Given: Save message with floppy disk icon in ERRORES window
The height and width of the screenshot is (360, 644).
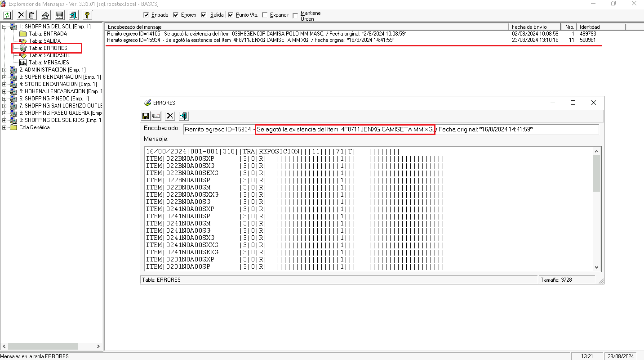Looking at the screenshot, I should coord(146,116).
